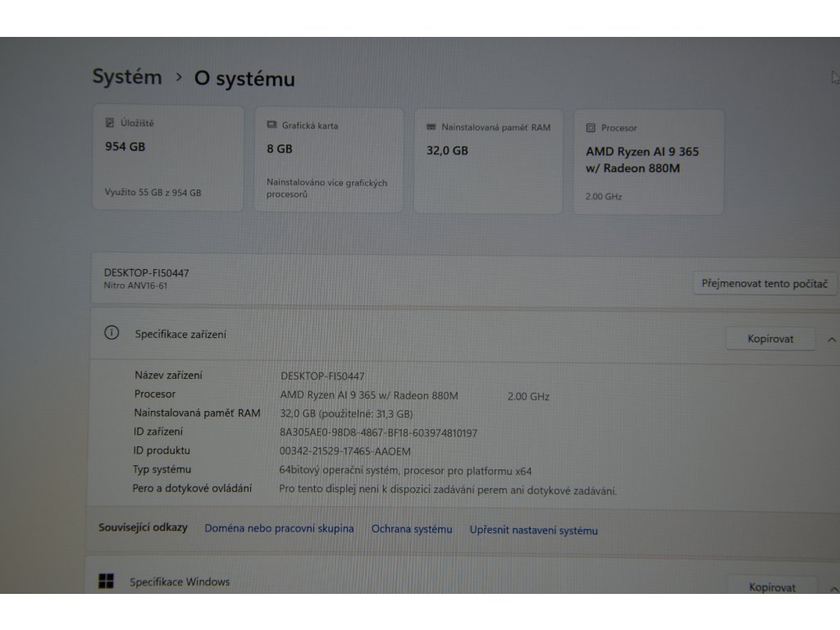
Task: Click the ID produktu value 00342-21529-17465-AAOEM
Action: (x=345, y=452)
